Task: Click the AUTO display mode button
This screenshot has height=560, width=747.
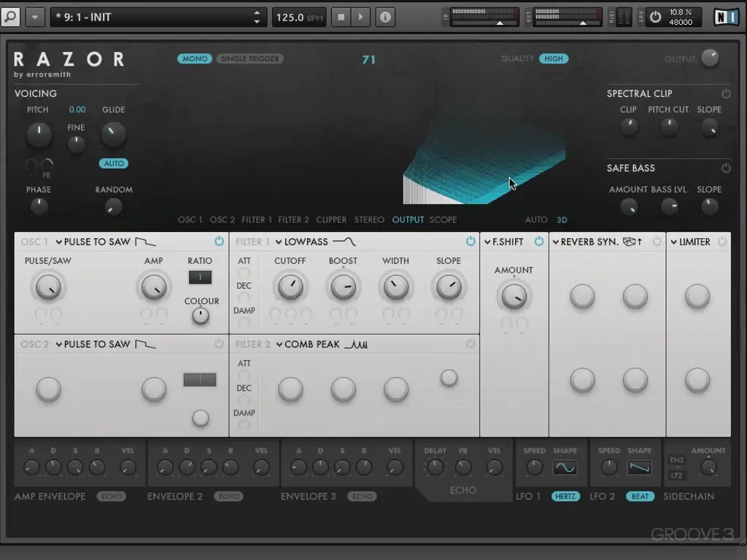Action: (x=536, y=220)
